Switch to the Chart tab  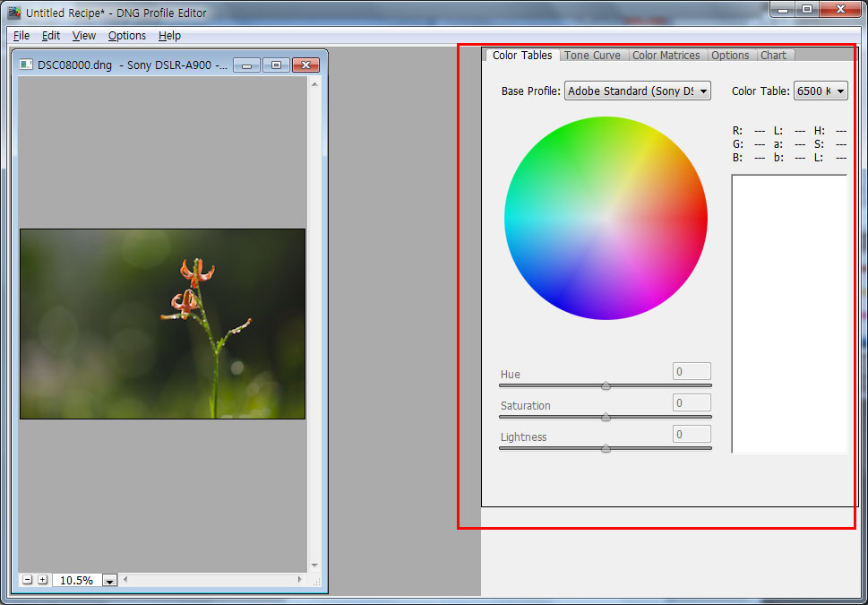pos(773,56)
